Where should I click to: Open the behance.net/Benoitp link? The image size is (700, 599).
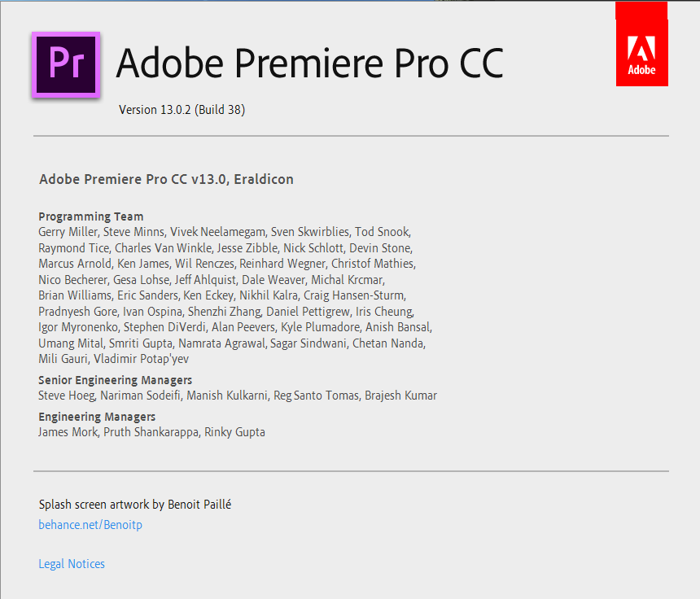(90, 524)
